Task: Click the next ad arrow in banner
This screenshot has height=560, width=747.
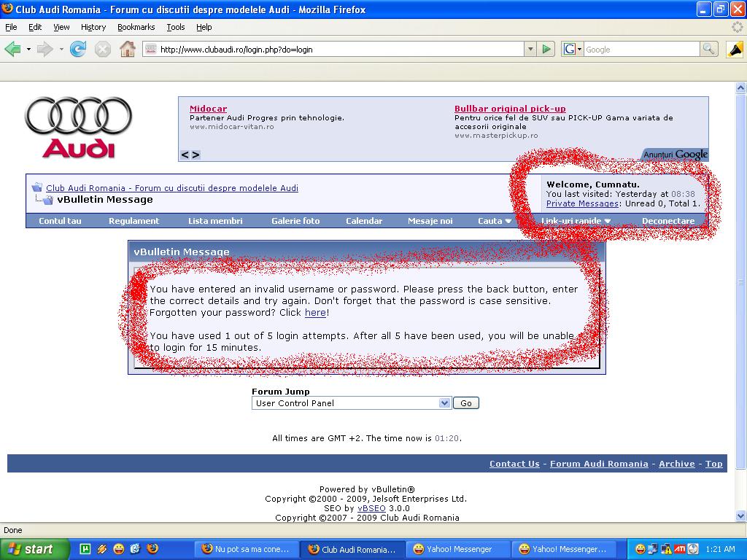Action: (x=196, y=155)
